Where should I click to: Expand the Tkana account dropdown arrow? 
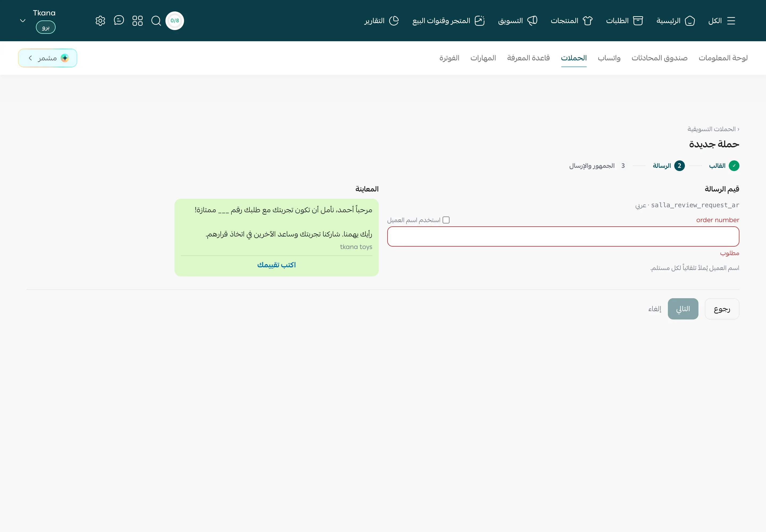click(x=23, y=21)
